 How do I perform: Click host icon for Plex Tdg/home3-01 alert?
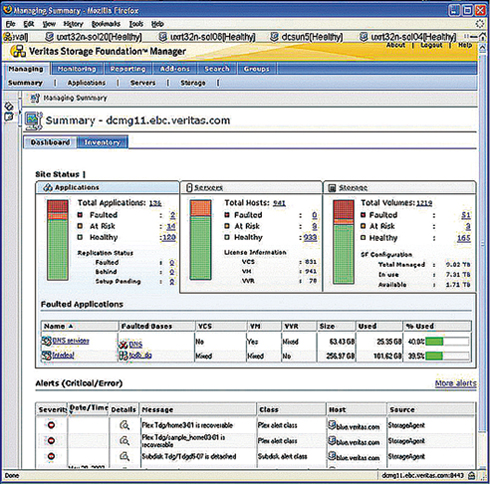coord(332,425)
